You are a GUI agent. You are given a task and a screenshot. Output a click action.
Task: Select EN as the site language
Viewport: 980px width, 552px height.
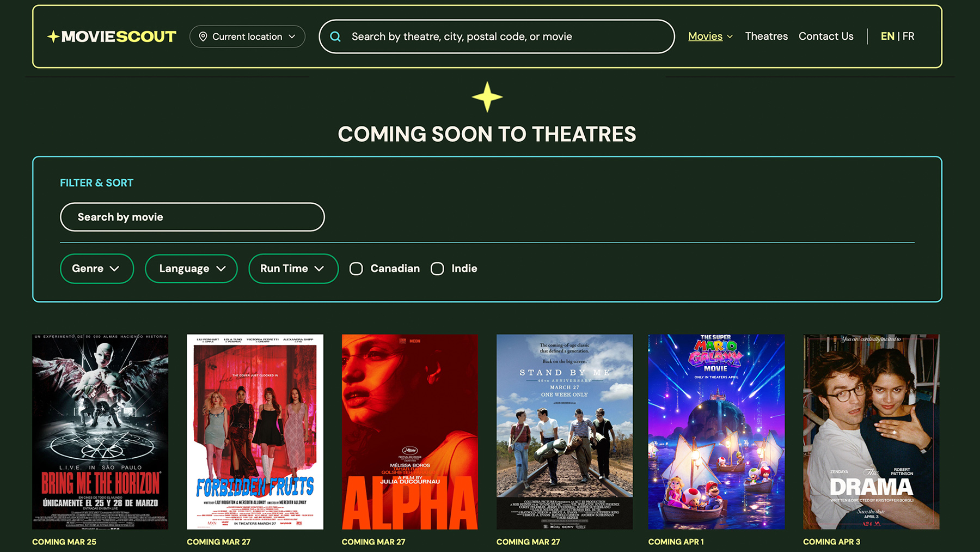click(x=887, y=36)
